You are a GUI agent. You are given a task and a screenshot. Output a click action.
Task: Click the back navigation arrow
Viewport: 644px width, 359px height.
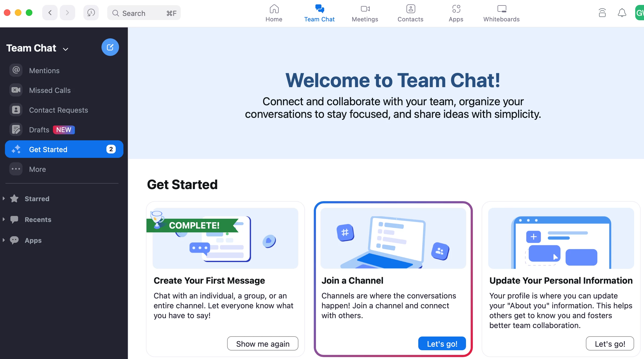(50, 13)
